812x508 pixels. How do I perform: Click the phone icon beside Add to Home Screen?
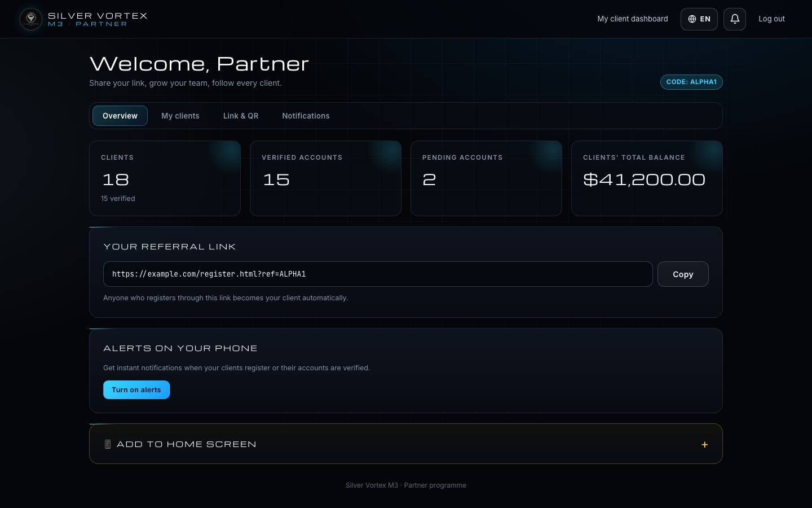tap(108, 444)
